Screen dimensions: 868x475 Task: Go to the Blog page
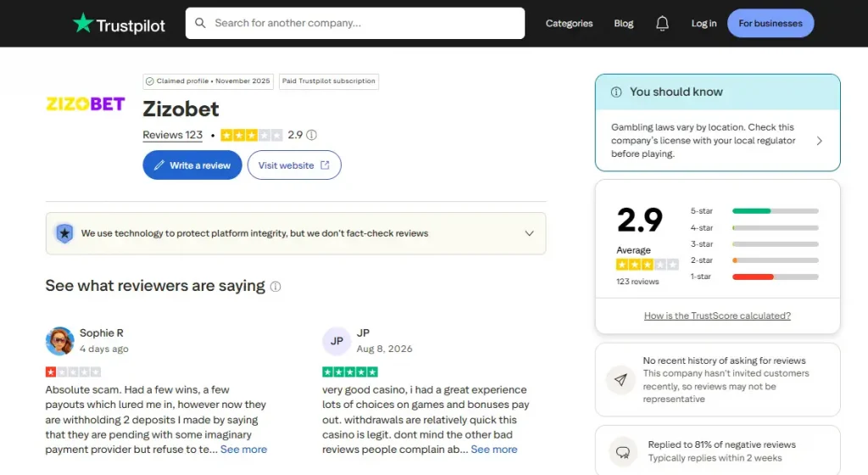click(x=623, y=23)
